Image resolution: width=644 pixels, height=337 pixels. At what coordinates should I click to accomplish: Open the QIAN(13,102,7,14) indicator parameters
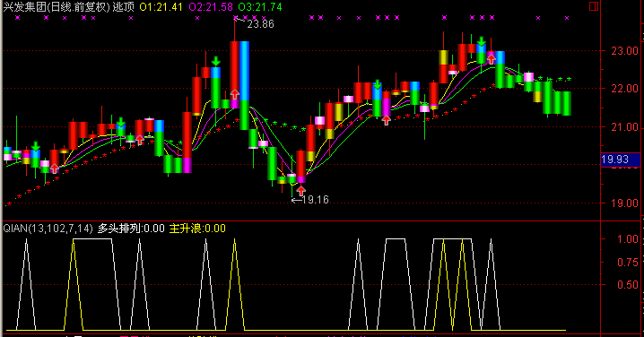click(x=48, y=229)
